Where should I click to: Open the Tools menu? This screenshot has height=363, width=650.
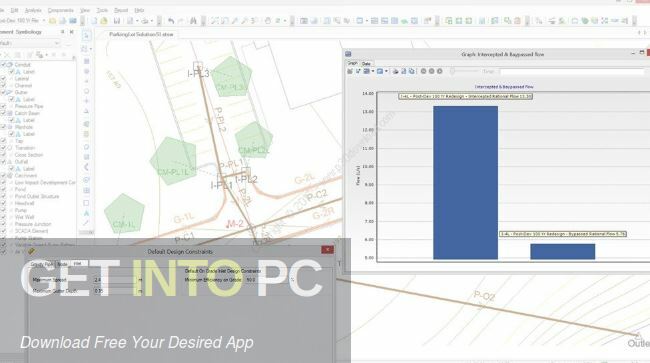102,10
